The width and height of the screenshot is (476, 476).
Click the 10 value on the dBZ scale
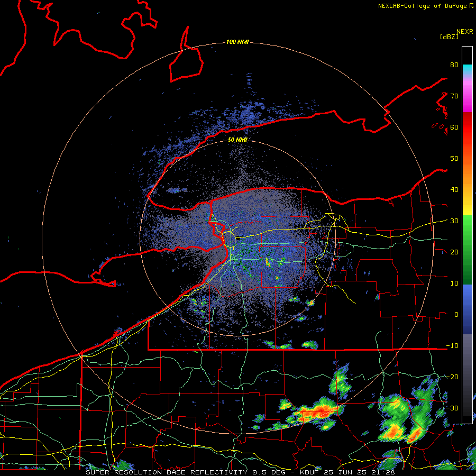454,283
